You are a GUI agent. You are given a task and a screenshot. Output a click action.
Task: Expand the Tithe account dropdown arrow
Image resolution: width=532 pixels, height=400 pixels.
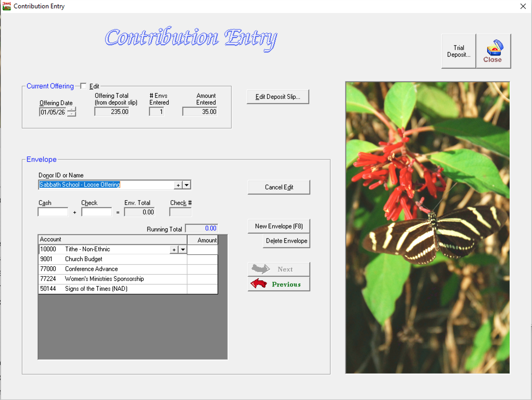tap(183, 250)
